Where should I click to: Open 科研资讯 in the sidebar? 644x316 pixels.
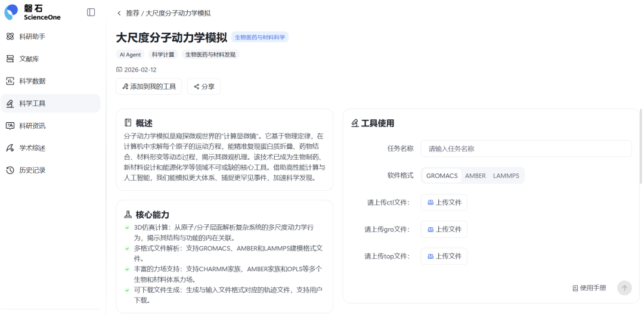[32, 126]
